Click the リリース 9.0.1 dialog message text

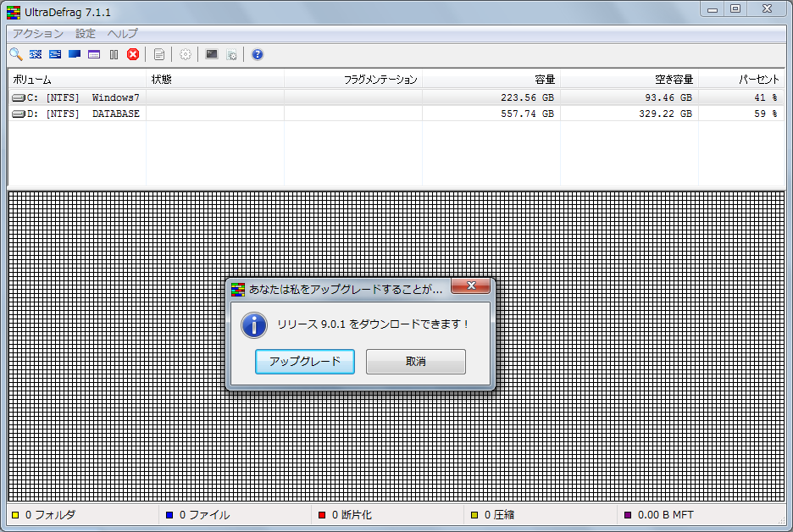pyautogui.click(x=374, y=324)
